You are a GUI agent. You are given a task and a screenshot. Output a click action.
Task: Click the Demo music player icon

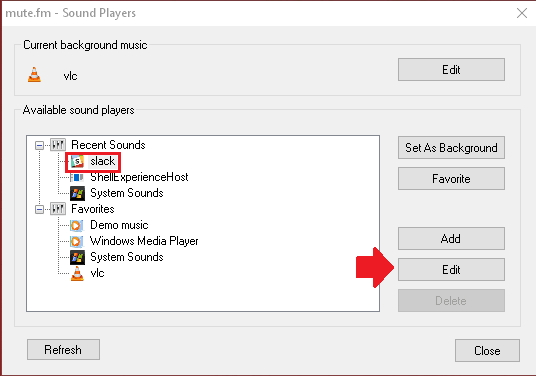77,225
